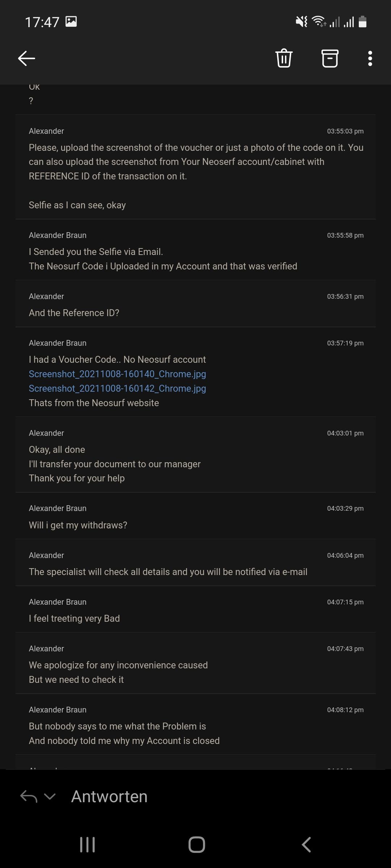The height and width of the screenshot is (868, 391).
Task: Open Screenshot_20211008-160142_Chrome.jpg attachment link
Action: [117, 388]
